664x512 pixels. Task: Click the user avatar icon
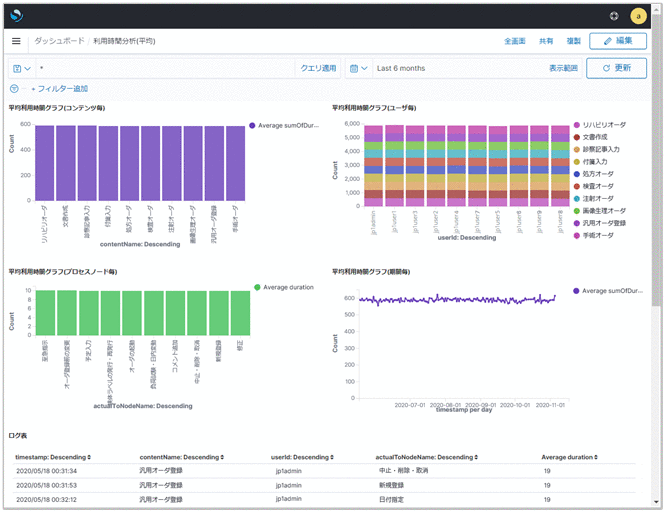coord(639,15)
